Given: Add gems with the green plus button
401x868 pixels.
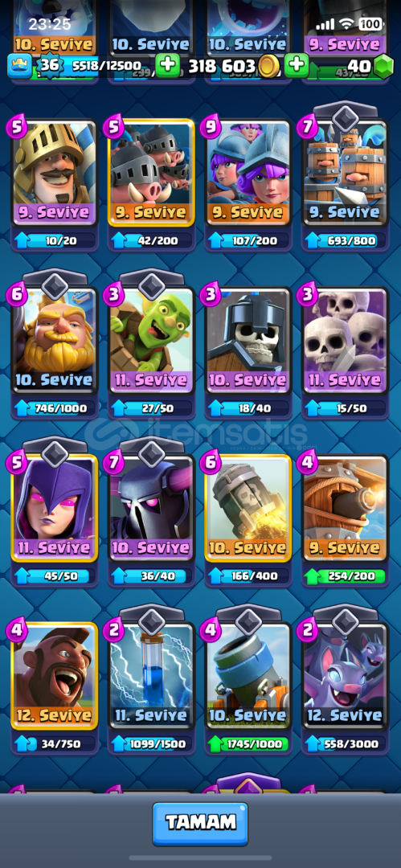Looking at the screenshot, I should (297, 66).
